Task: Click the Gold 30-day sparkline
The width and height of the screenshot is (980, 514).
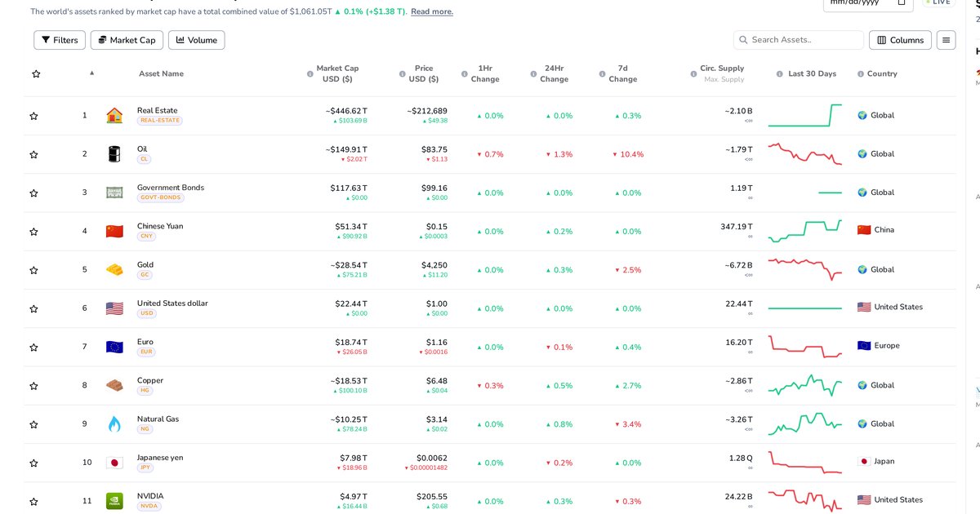Action: 805,269
